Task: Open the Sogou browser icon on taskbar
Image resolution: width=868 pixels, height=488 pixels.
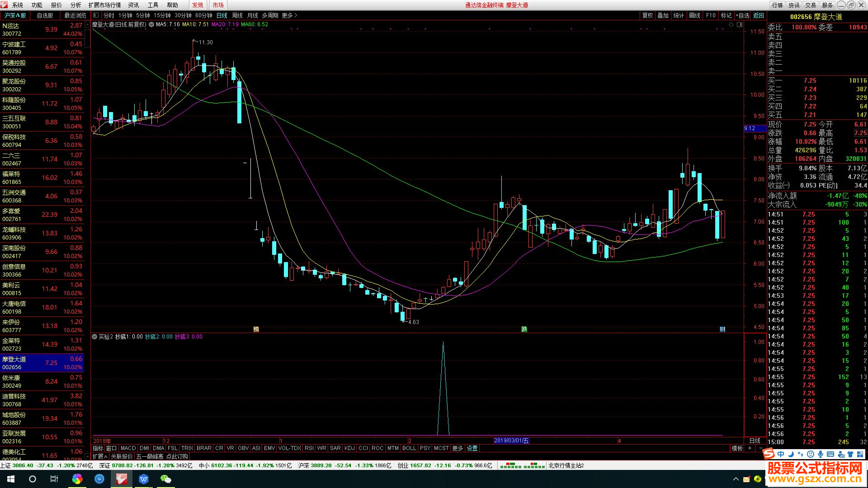Action: coord(99,479)
